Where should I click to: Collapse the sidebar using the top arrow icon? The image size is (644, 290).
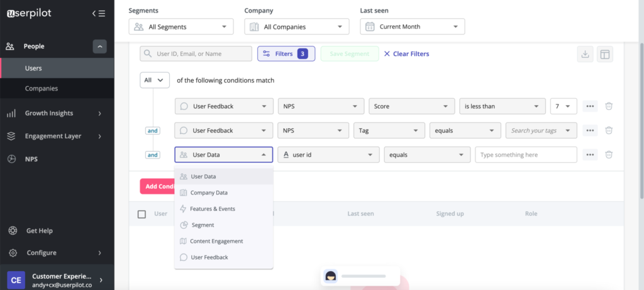98,13
